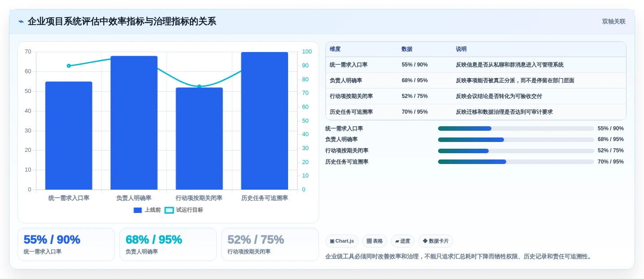This screenshot has height=279, width=644.
Task: Click table value 52% / 75%
Action: click(x=415, y=96)
